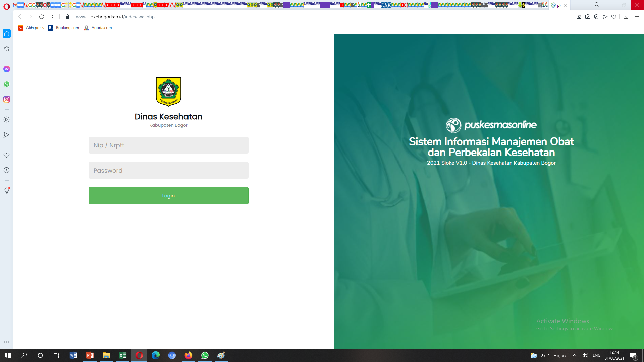The width and height of the screenshot is (644, 362).
Task: Change ENG input language
Action: (x=596, y=355)
